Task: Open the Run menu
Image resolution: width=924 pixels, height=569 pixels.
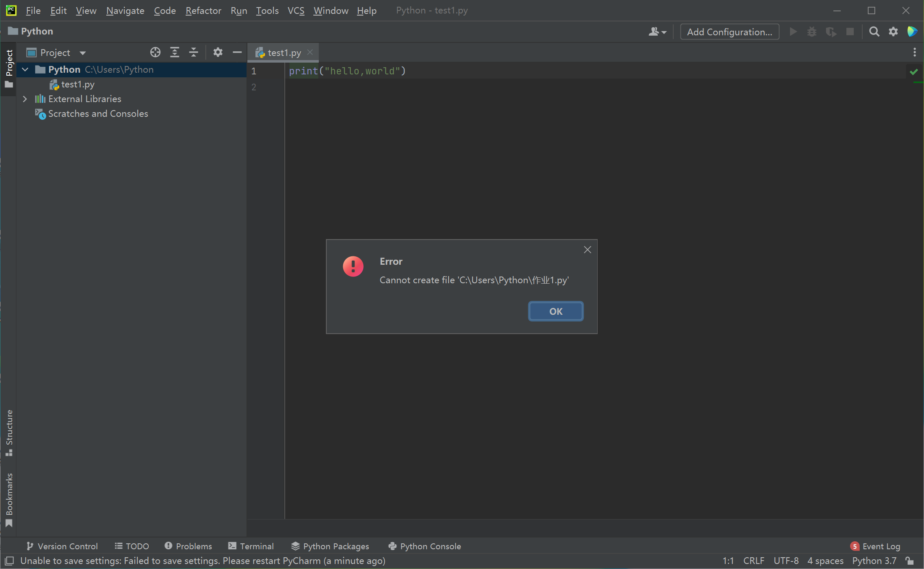Action: tap(239, 11)
